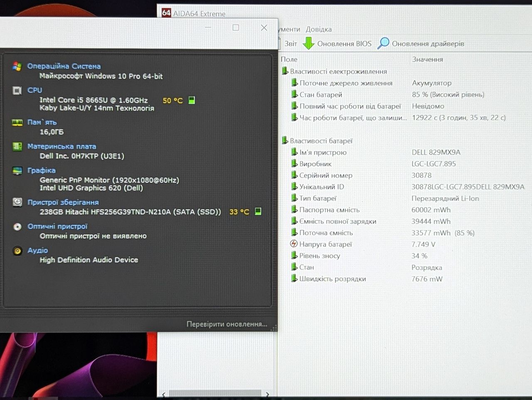Image resolution: width=532 pixels, height=400 pixels.
Task: Click battery icon beside Ім'я пристрою
Action: (294, 152)
